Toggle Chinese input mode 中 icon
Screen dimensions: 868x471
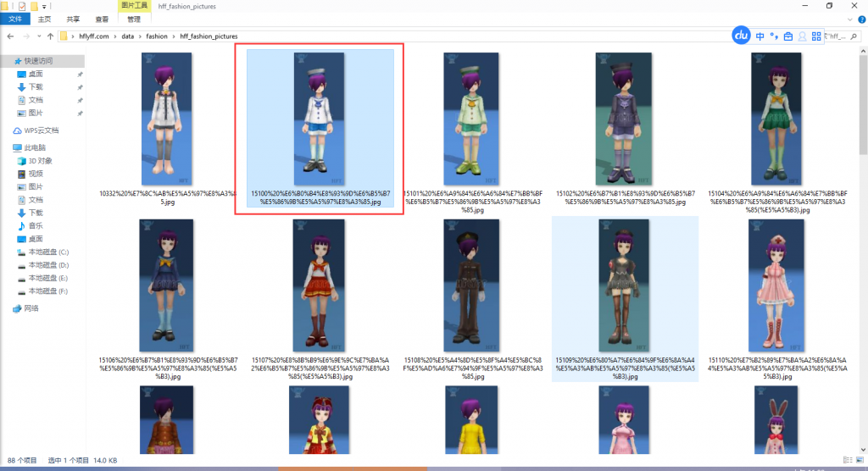point(760,36)
